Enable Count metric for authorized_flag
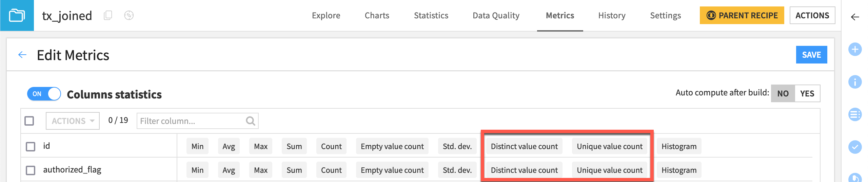This screenshot has height=182, width=868. (x=331, y=170)
